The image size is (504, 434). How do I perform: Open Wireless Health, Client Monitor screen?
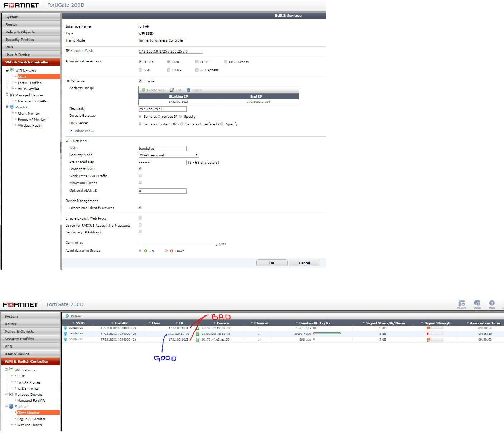click(29, 425)
